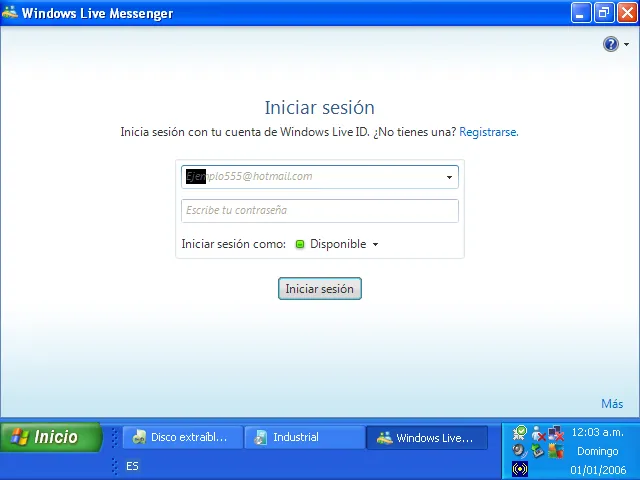
Task: Expand the saved email accounts dropdown arrow
Action: (449, 177)
